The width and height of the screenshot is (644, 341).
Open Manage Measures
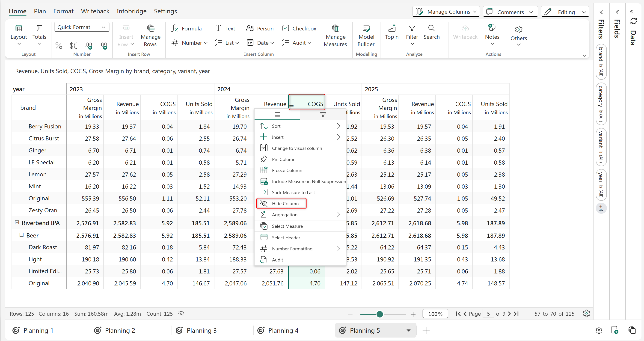click(335, 36)
